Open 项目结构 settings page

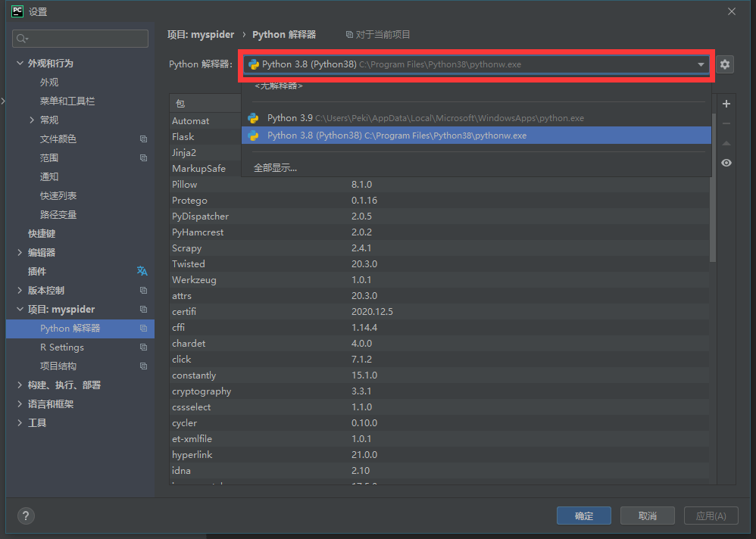pos(58,366)
